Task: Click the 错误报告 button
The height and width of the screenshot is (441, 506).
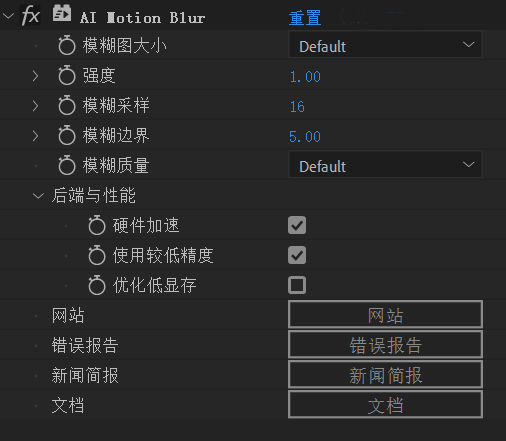Action: [x=385, y=345]
